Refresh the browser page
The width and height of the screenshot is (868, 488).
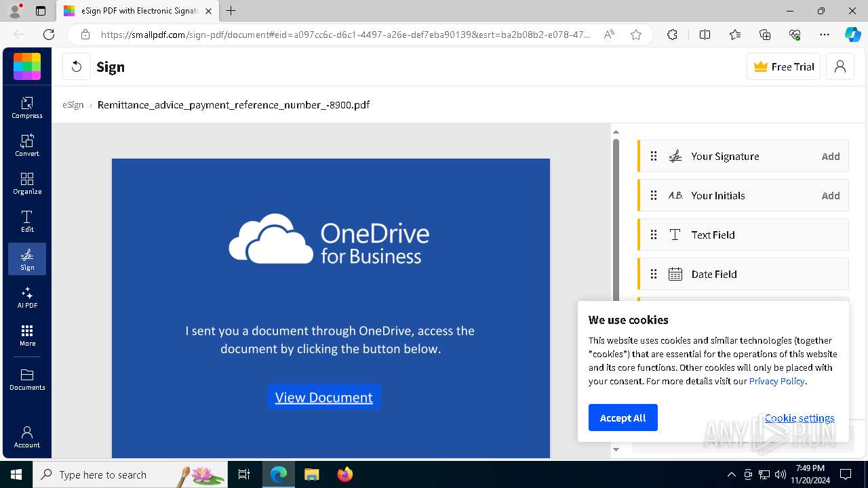click(49, 35)
